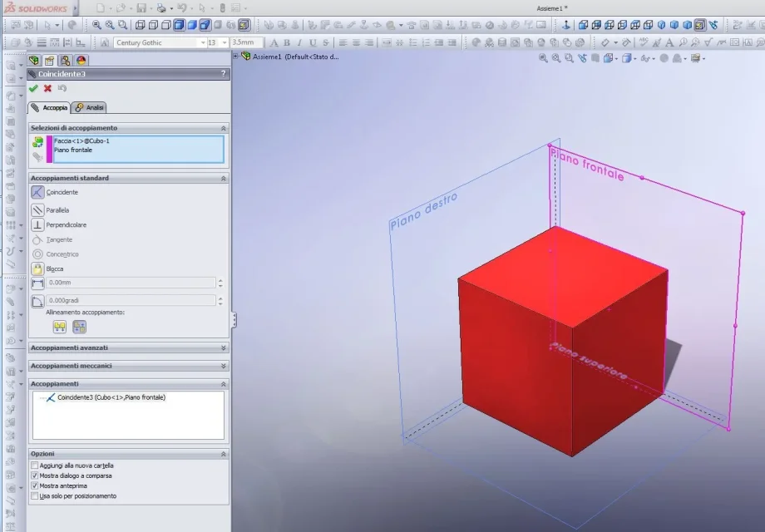This screenshot has width=765, height=532.
Task: Select the Tangente mate type
Action: click(37, 239)
